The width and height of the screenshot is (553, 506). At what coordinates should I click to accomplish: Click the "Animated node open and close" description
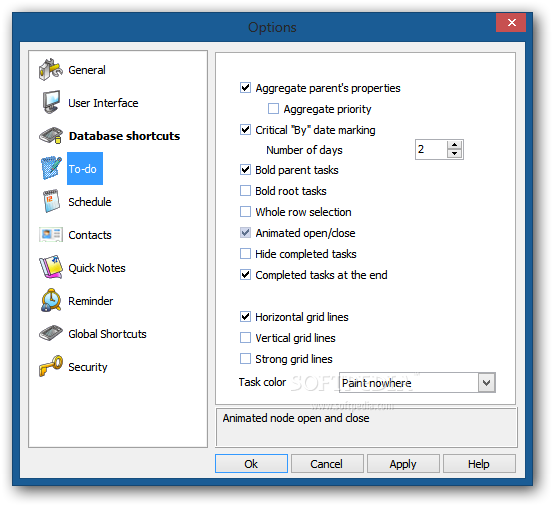pos(296,418)
